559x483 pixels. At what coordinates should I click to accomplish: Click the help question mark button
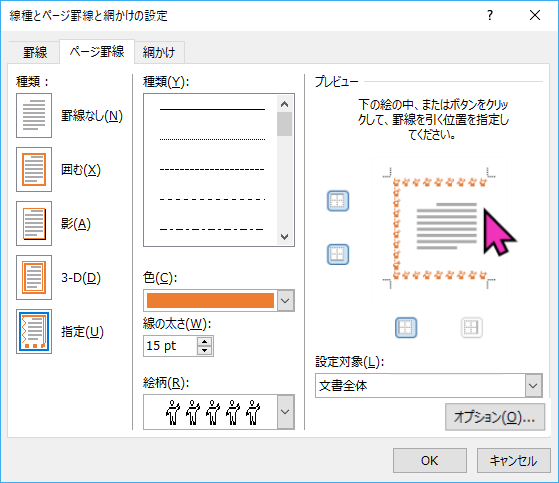click(x=490, y=15)
